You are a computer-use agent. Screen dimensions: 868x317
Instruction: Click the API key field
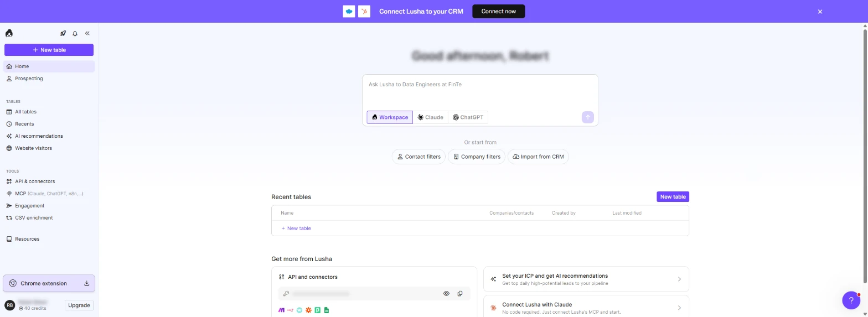tap(374, 294)
